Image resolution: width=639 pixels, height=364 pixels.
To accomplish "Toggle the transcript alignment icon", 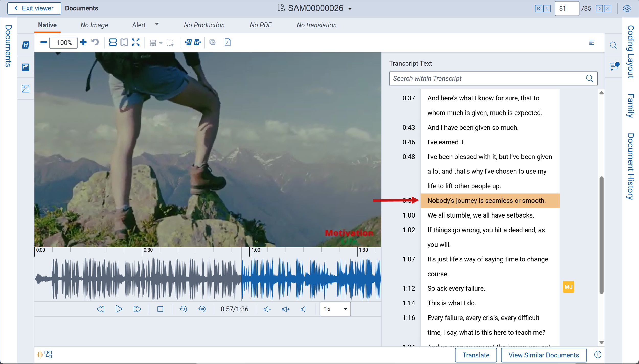I will [x=591, y=42].
